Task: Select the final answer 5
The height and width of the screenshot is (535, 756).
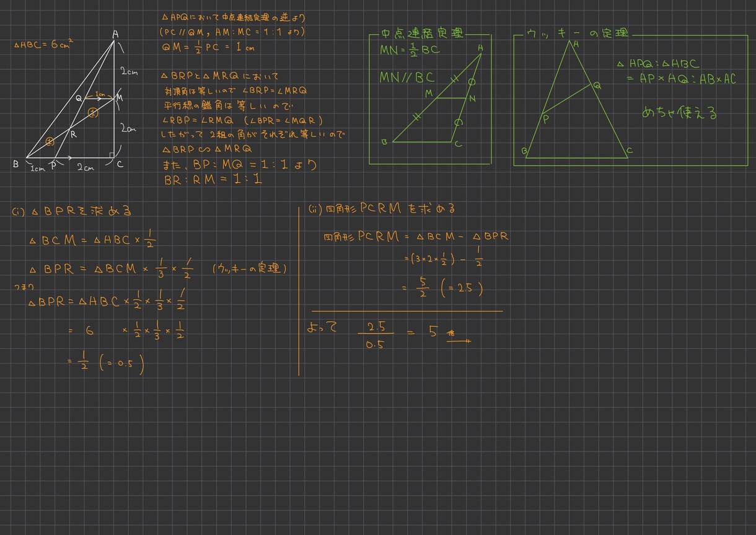Action: tap(433, 332)
